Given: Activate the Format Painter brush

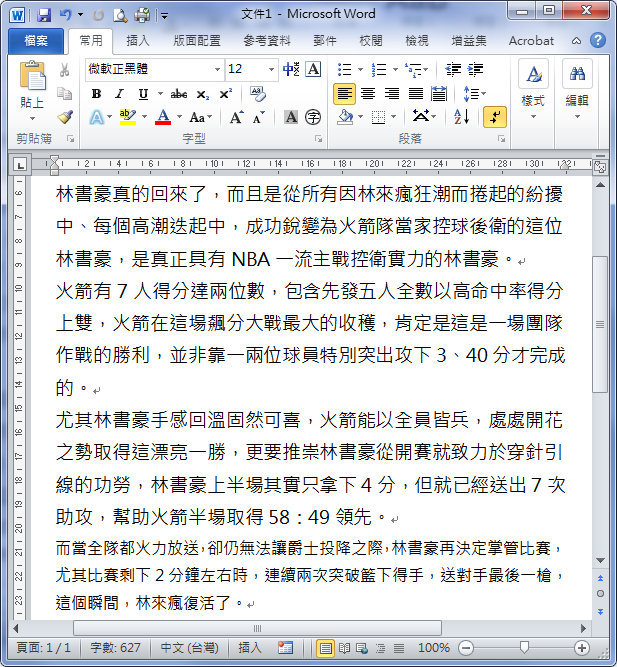Looking at the screenshot, I should point(65,117).
